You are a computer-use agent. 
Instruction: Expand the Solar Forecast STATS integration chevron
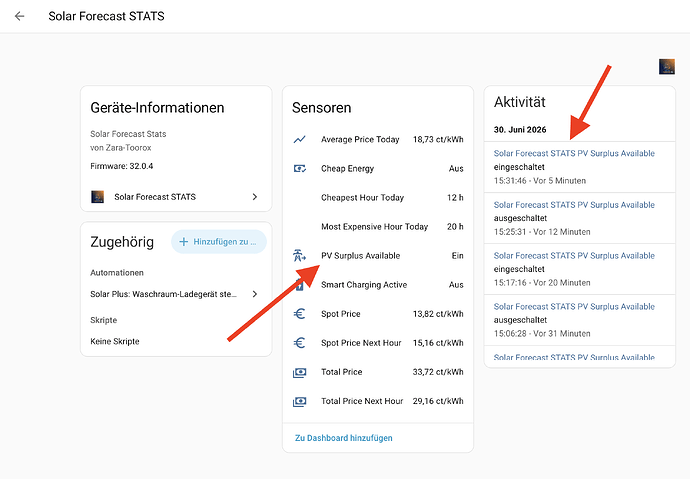(255, 197)
